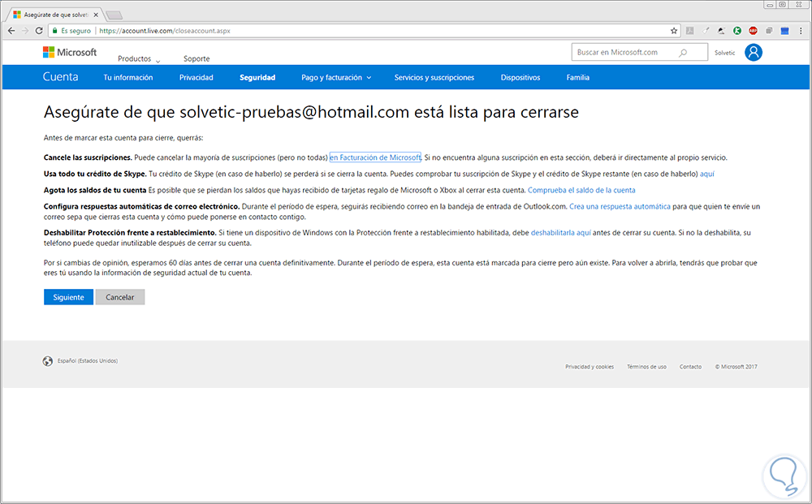Click the globe language icon in footer
Image resolution: width=812 pixels, height=504 pixels.
pyautogui.click(x=48, y=361)
